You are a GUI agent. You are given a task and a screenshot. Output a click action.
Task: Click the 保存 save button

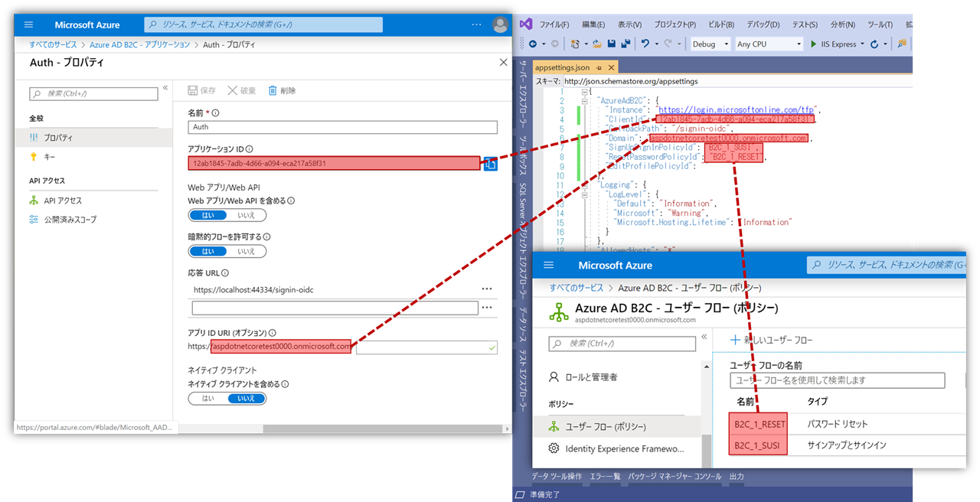(202, 90)
